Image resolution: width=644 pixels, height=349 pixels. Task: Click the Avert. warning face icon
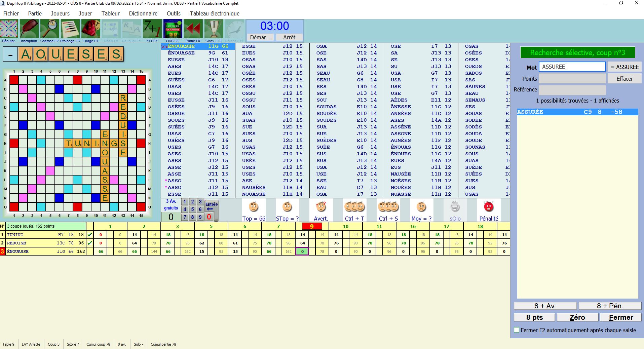[320, 207]
